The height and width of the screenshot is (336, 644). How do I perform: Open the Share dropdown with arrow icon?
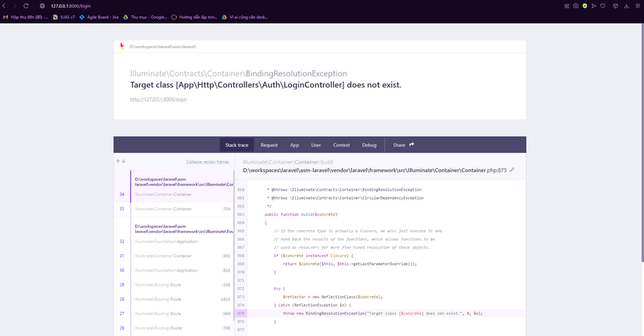404,145
